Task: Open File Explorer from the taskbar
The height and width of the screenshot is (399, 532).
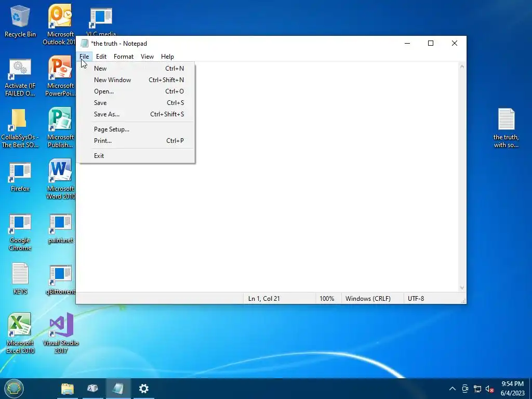Action: click(68, 389)
